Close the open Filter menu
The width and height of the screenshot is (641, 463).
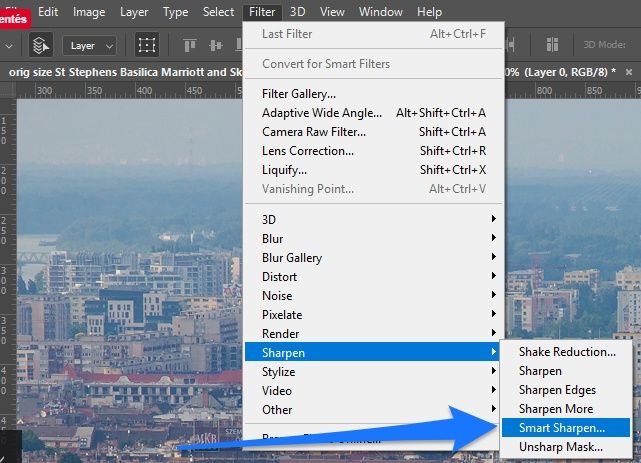pos(262,12)
